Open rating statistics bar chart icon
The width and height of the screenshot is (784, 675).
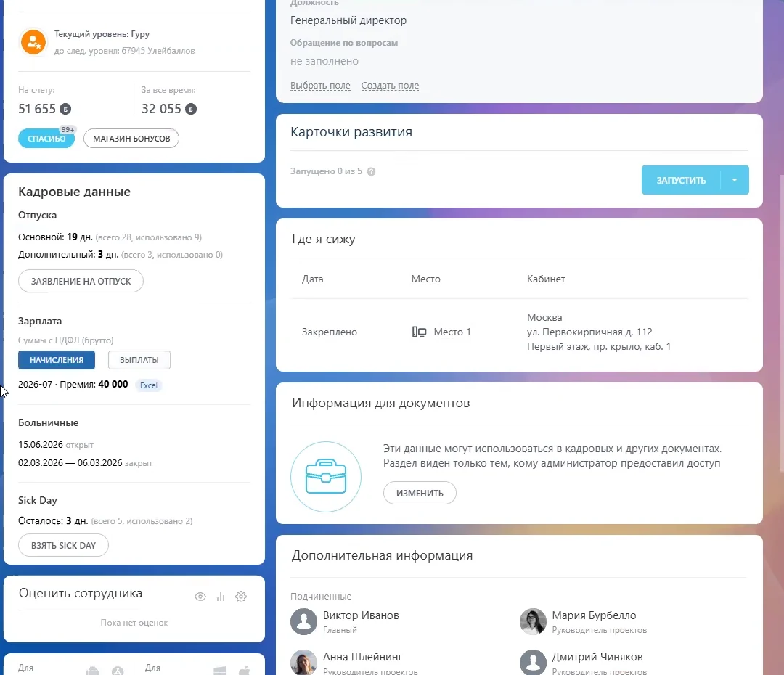point(221,597)
